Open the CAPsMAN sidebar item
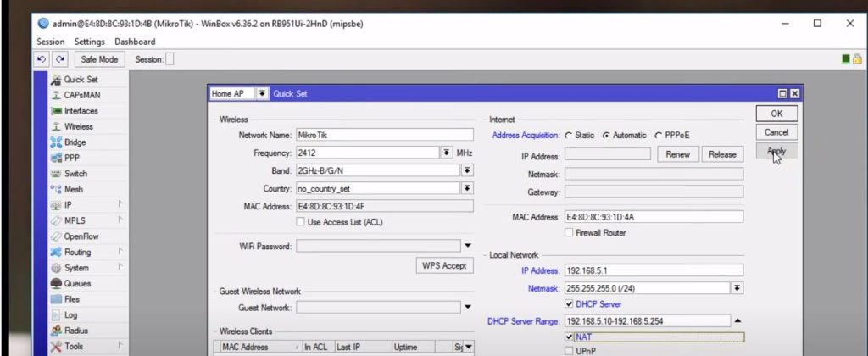This screenshot has width=868, height=356. coord(82,95)
